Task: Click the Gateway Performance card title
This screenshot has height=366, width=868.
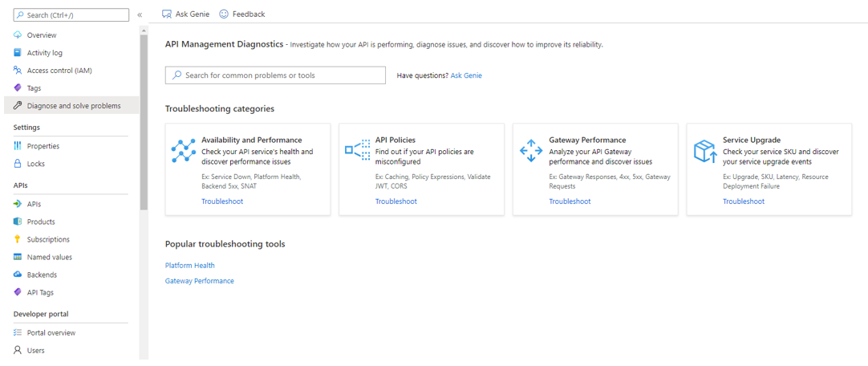Action: [x=587, y=140]
